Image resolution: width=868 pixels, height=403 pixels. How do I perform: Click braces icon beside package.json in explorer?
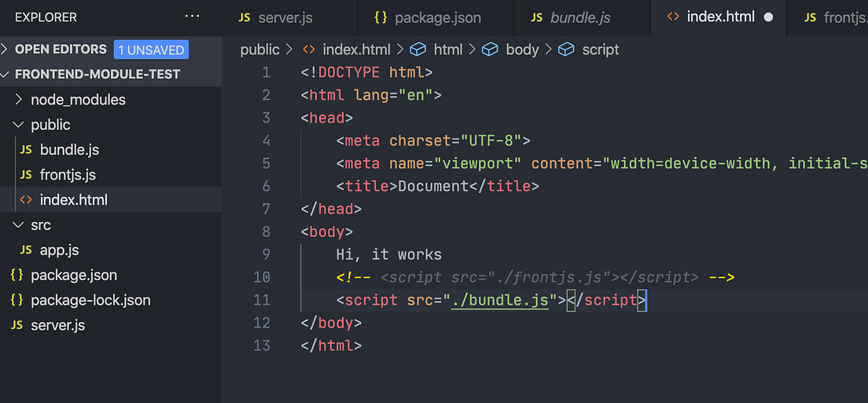[17, 275]
